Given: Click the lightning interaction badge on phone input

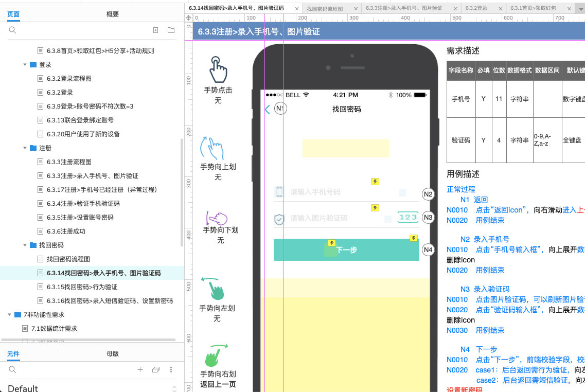Looking at the screenshot, I should [375, 182].
